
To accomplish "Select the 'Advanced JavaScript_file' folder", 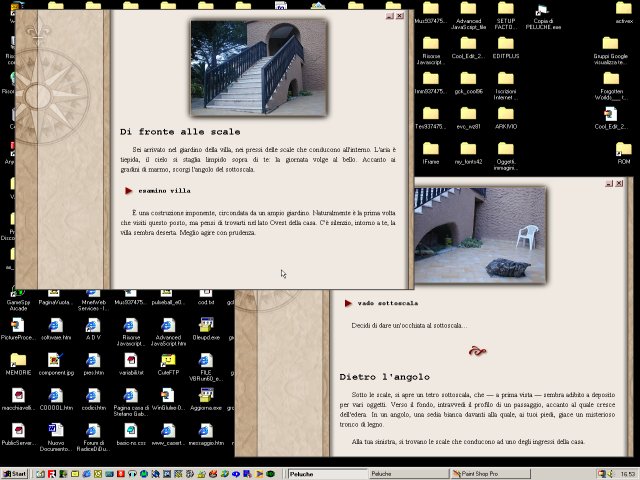I will [468, 17].
